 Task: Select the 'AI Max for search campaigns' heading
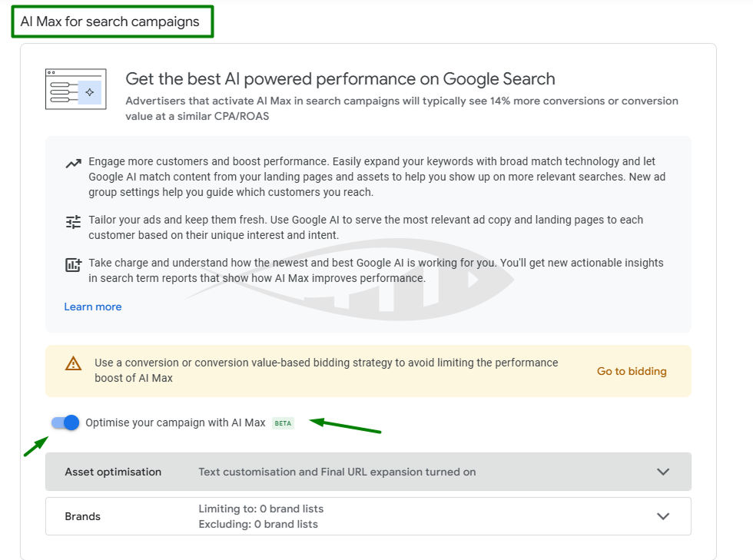110,22
